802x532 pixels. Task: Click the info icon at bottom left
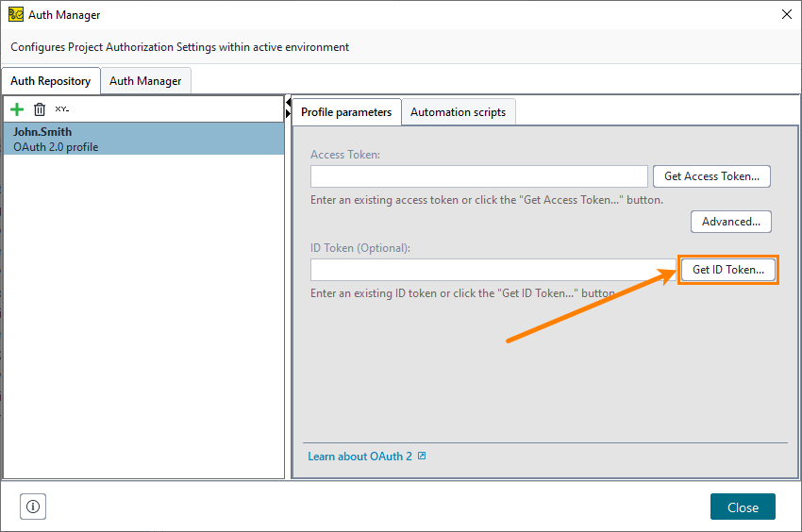33,507
